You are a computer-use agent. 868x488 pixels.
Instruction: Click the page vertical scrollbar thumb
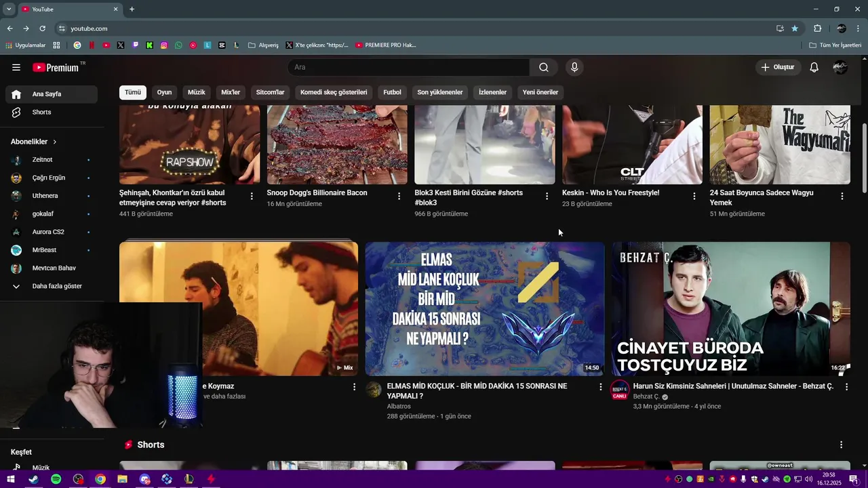(x=864, y=157)
